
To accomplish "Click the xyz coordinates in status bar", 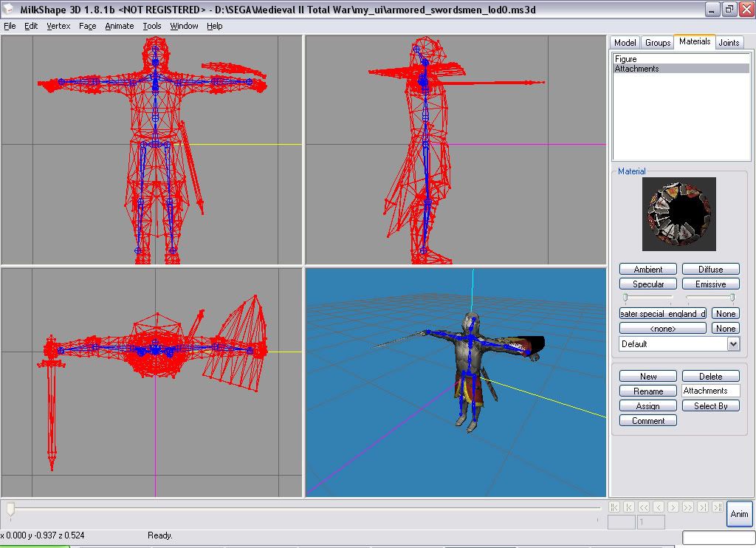I will click(42, 535).
